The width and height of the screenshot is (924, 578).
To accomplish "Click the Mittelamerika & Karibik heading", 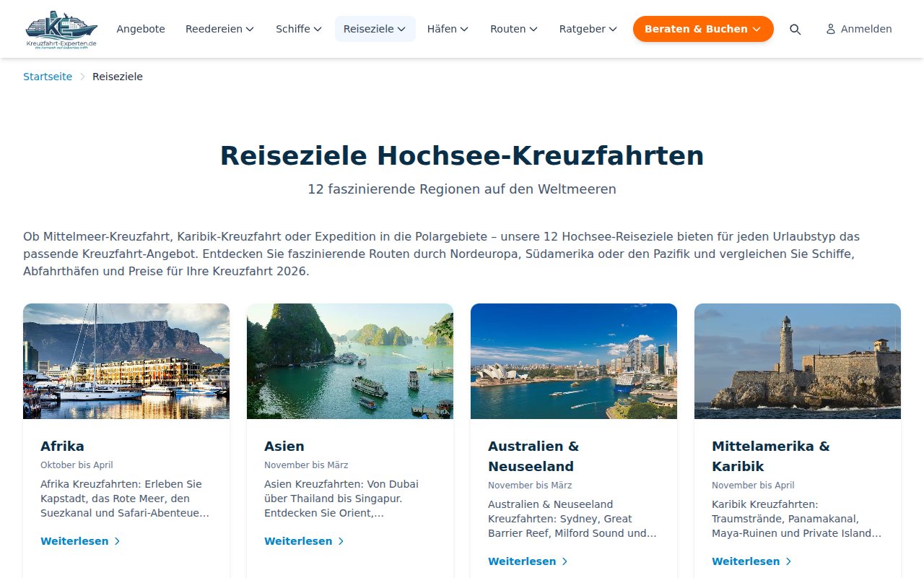I will click(x=771, y=456).
